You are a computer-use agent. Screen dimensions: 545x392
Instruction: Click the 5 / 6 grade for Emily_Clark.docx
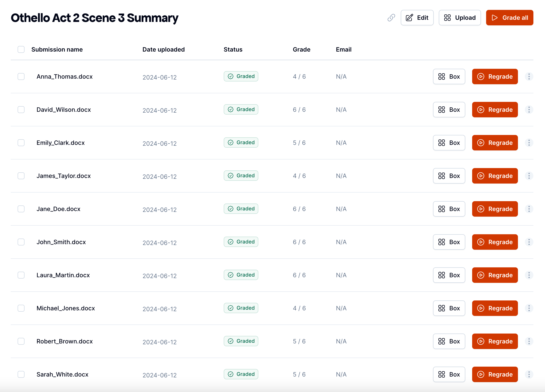(x=299, y=143)
